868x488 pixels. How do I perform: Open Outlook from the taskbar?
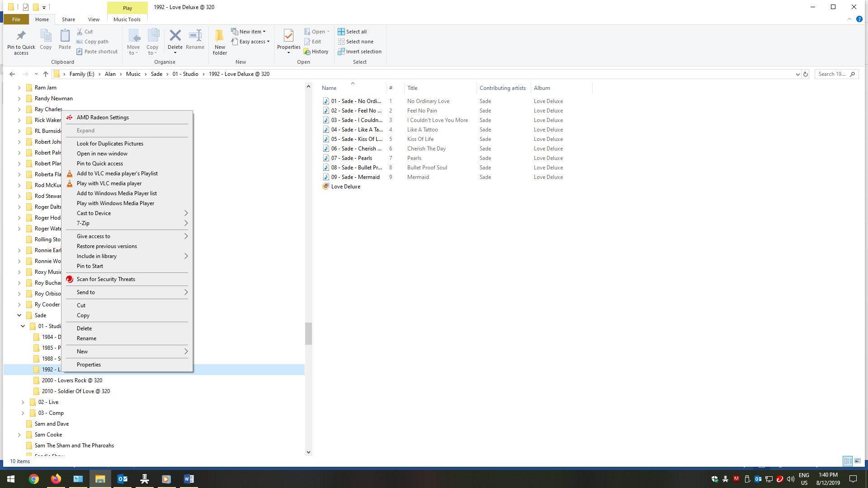coord(123,479)
